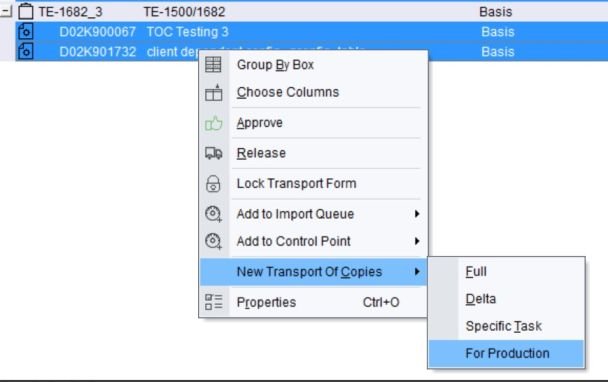Image resolution: width=608 pixels, height=382 pixels.
Task: Click transport icon for D02K900067
Action: 26,31
